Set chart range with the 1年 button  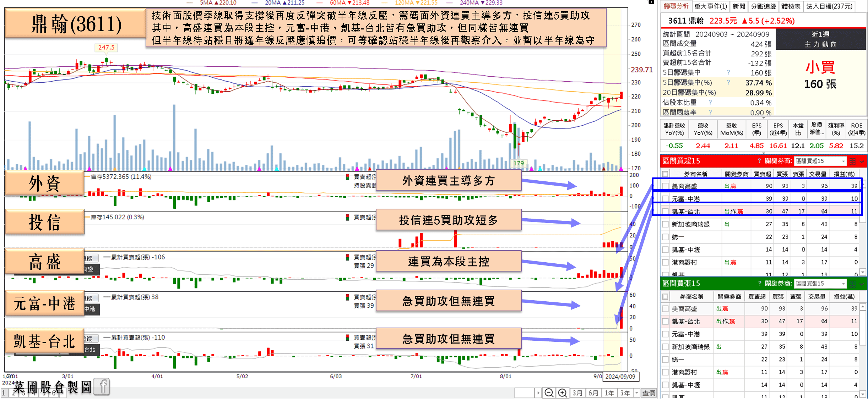coord(609,393)
